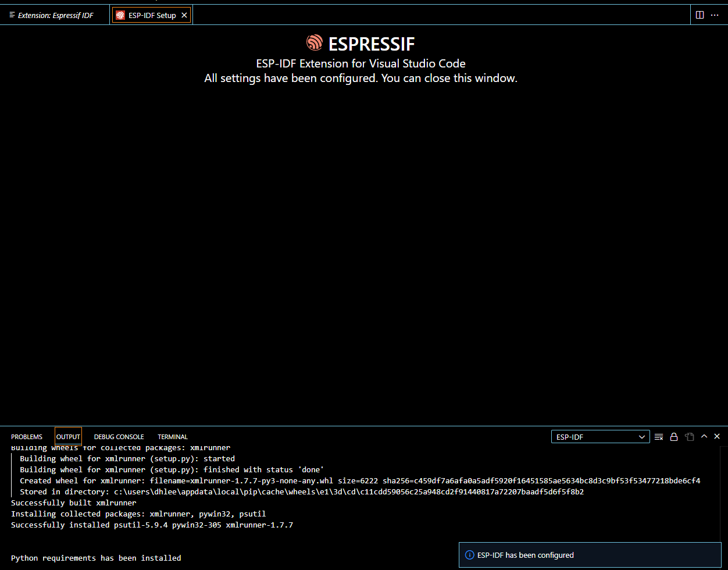Click the Espressif logo icon in tab
This screenshot has width=728, height=570.
tap(120, 15)
